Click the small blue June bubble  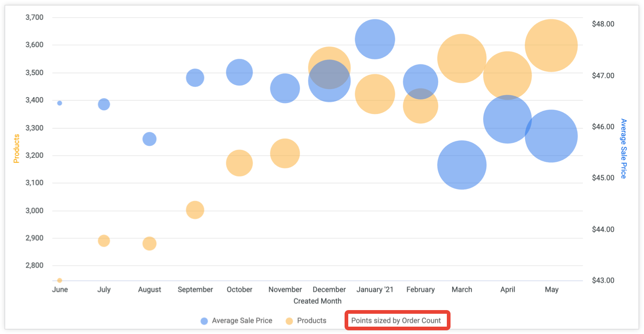tap(59, 103)
